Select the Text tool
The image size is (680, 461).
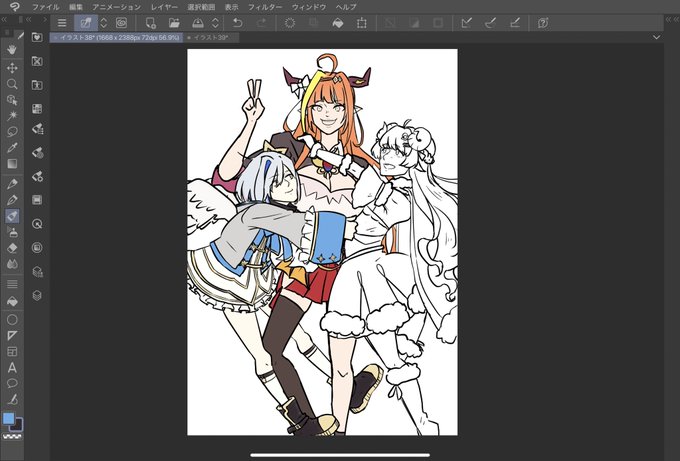[x=12, y=368]
